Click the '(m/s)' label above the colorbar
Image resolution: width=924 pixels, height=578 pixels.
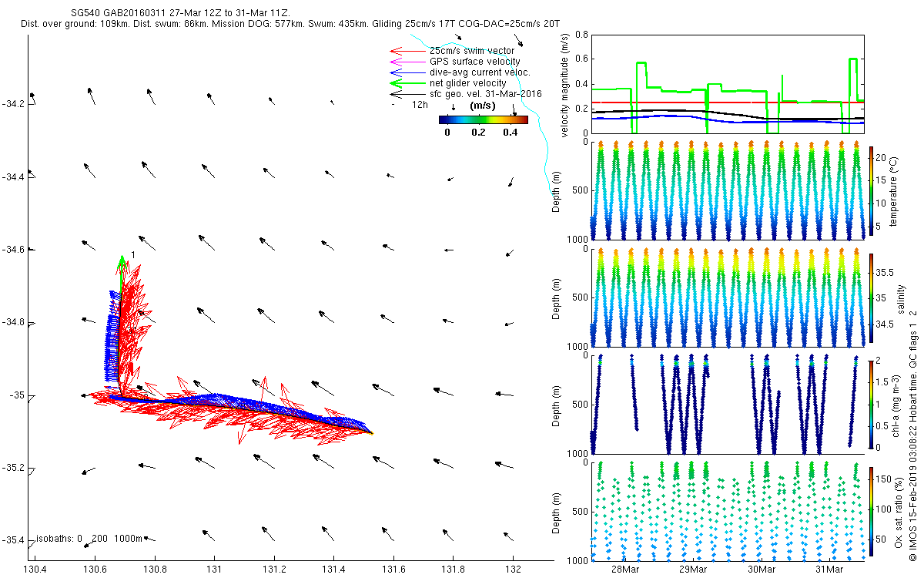click(x=483, y=105)
